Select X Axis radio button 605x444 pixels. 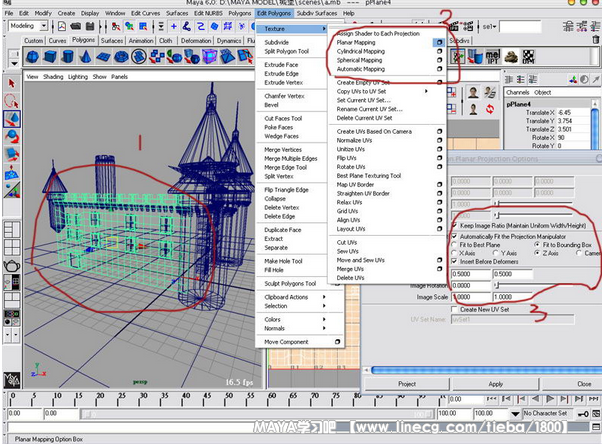pyautogui.click(x=454, y=253)
